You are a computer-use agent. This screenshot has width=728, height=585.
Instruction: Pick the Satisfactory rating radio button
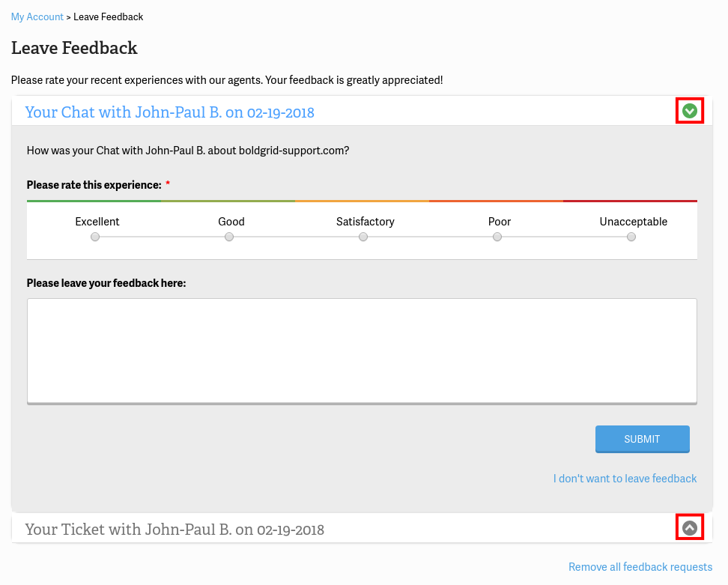tap(363, 237)
